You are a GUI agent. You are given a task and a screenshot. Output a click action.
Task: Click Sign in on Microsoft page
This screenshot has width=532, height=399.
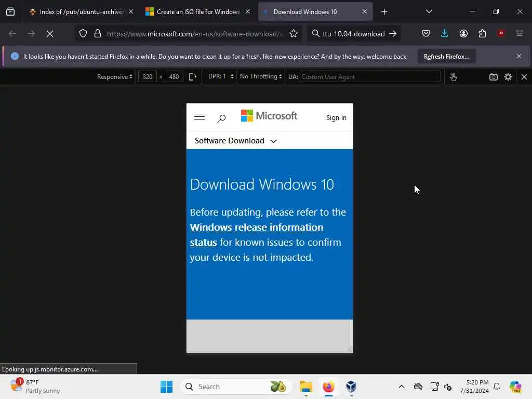(x=336, y=117)
